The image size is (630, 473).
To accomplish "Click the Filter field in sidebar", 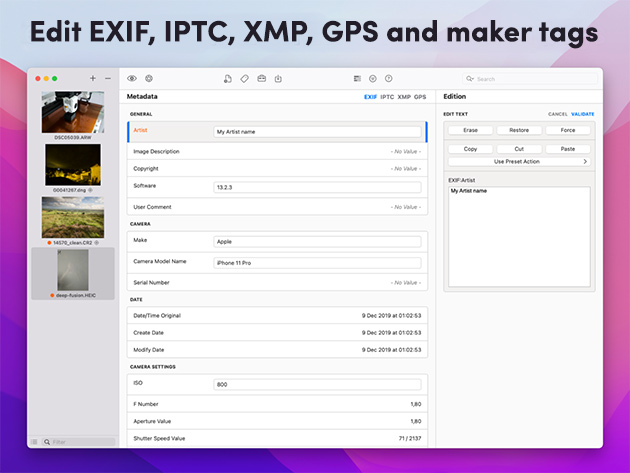I will [x=79, y=442].
